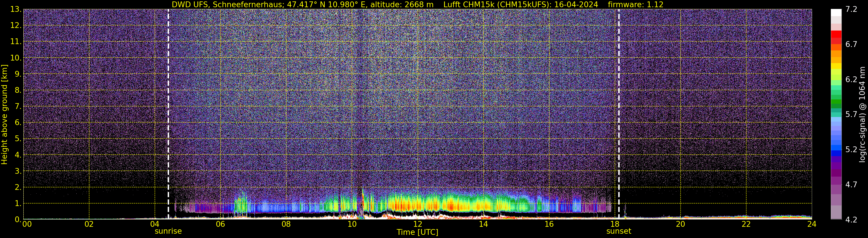Click the height axis tick label '13.'
The image size is (868, 238).
(16, 10)
